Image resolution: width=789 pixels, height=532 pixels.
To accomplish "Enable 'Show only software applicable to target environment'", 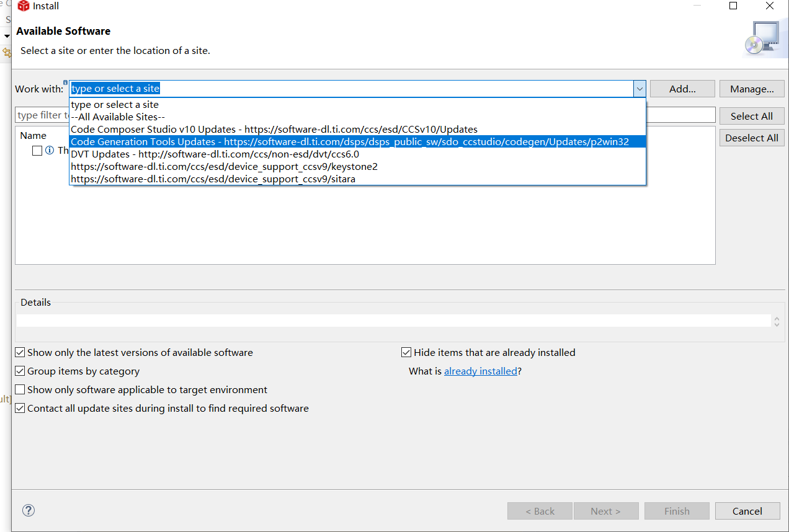I will pos(19,390).
